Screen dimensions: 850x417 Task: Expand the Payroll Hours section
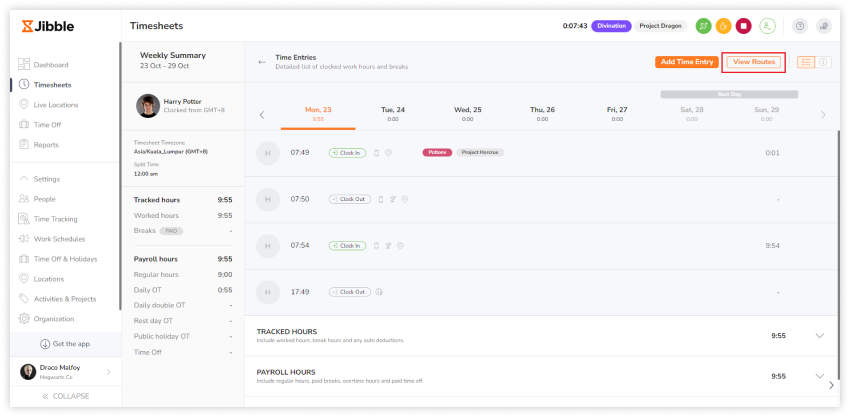[x=820, y=376]
